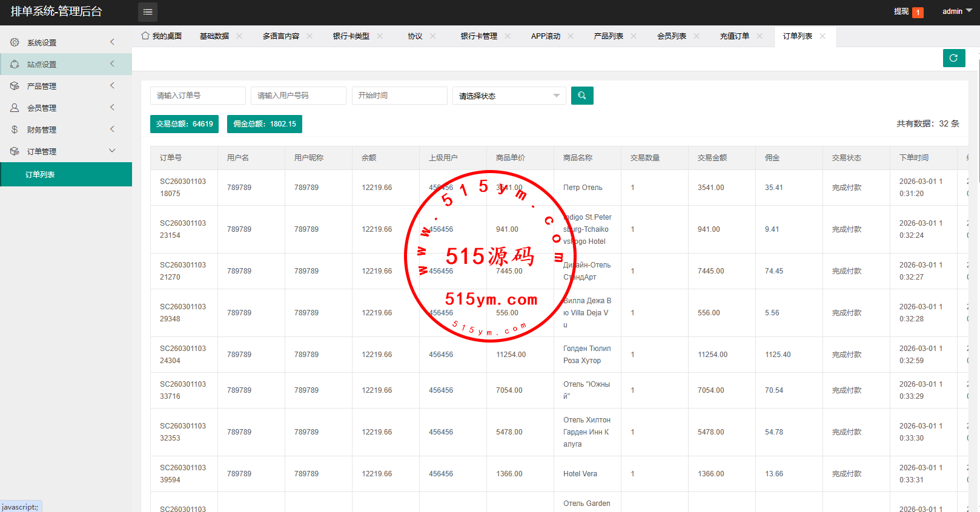The height and width of the screenshot is (512, 980).
Task: Switch to the 充值订单 tab
Action: [x=735, y=36]
